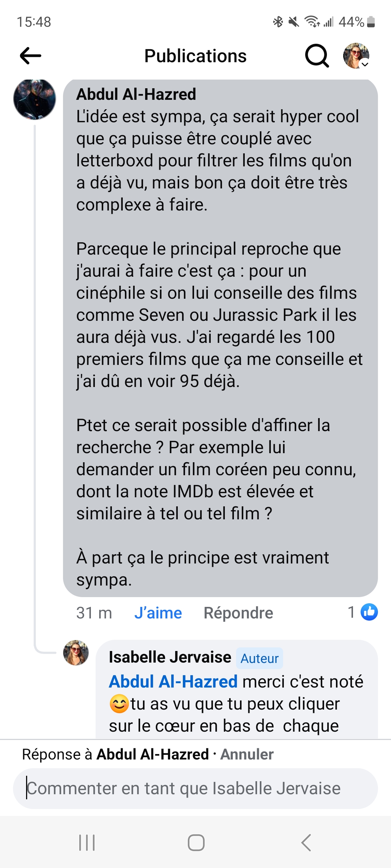Open search with the magnifier icon
The image size is (391, 868).
coord(317,56)
